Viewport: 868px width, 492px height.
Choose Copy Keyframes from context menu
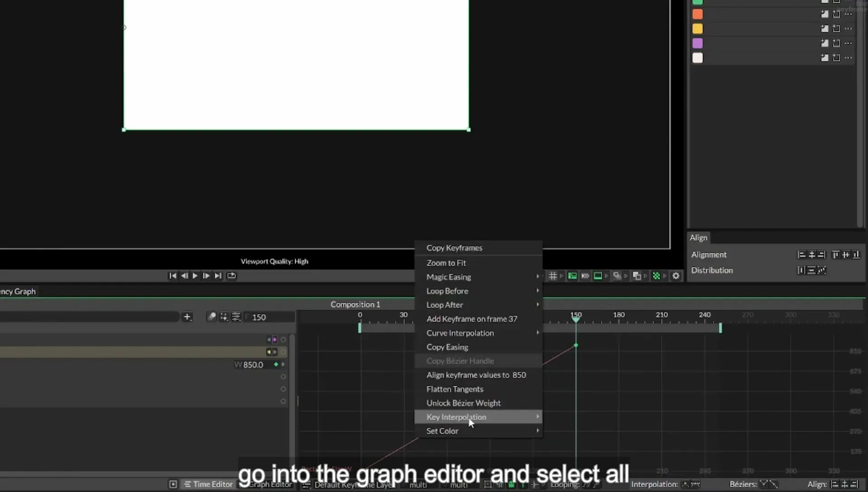478,248
